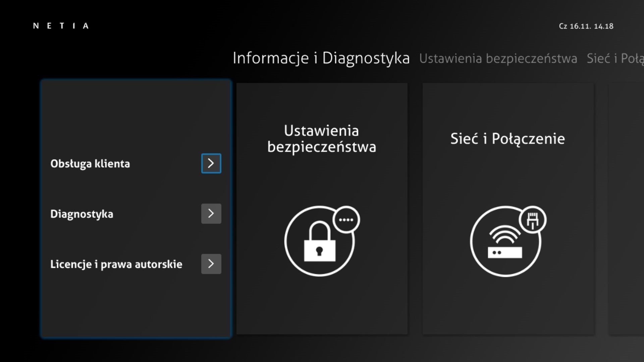Click the padlock icon in security settings

point(319,242)
